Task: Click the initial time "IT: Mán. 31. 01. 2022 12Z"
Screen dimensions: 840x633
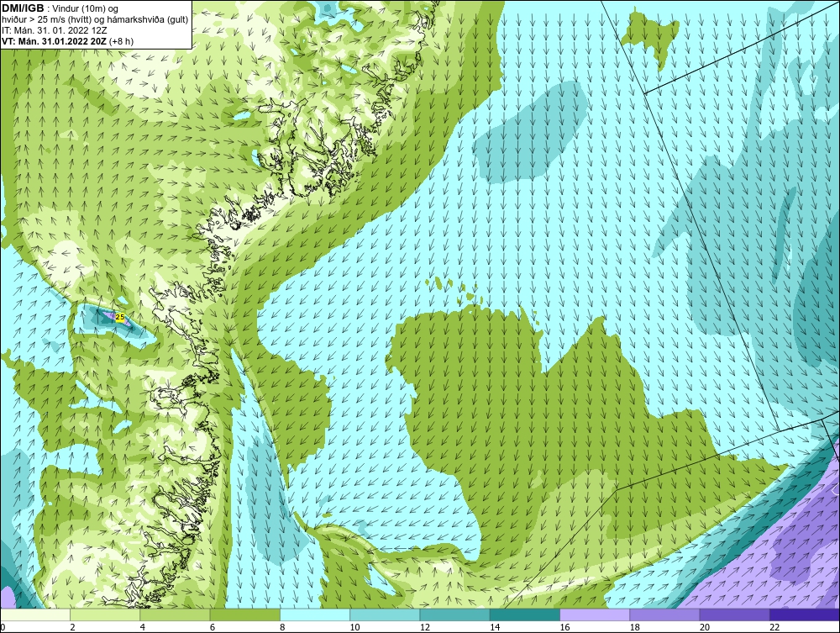Action: click(x=54, y=30)
